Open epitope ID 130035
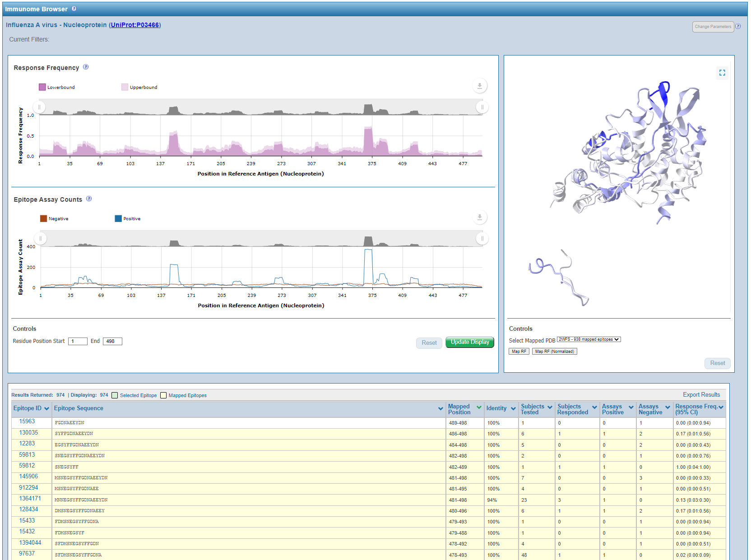This screenshot has height=560, width=751. click(28, 433)
